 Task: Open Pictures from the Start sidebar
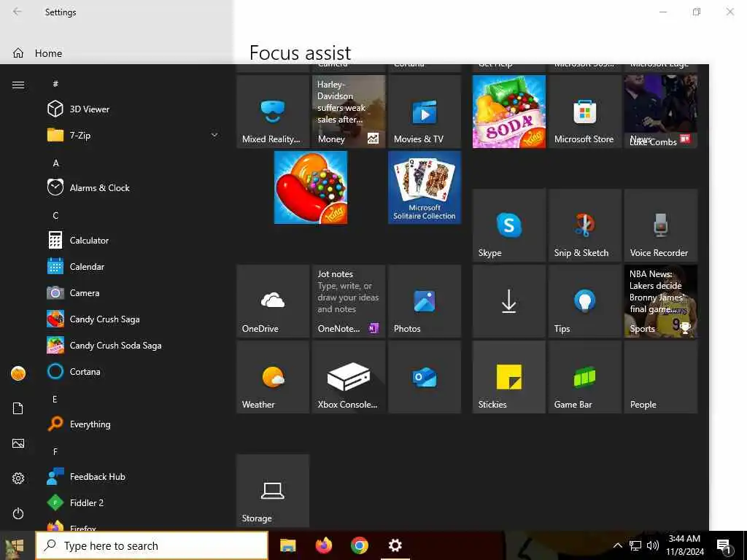(18, 443)
